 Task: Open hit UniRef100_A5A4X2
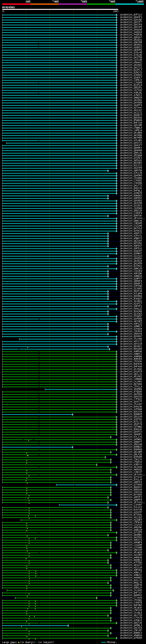(131, 63)
